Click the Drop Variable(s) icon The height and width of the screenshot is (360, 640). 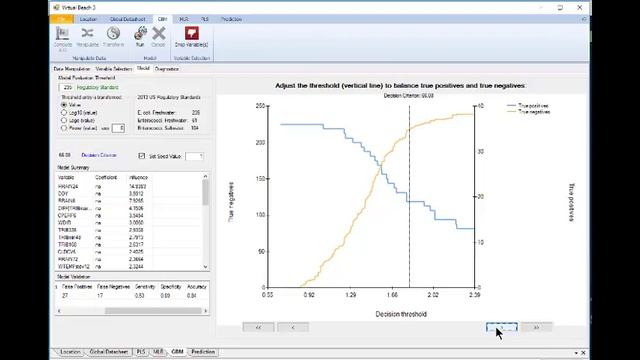click(191, 37)
